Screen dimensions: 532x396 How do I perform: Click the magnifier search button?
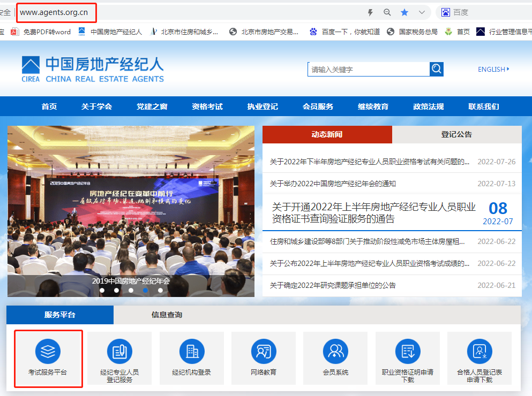(437, 69)
